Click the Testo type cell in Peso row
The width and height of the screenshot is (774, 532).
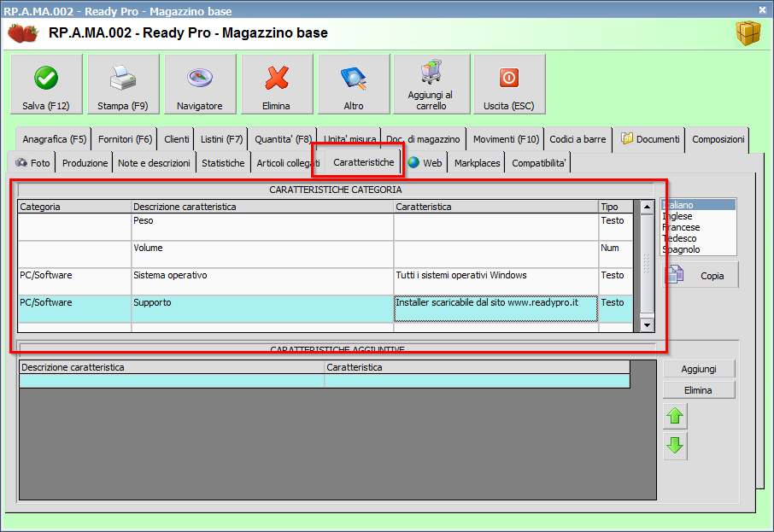616,227
